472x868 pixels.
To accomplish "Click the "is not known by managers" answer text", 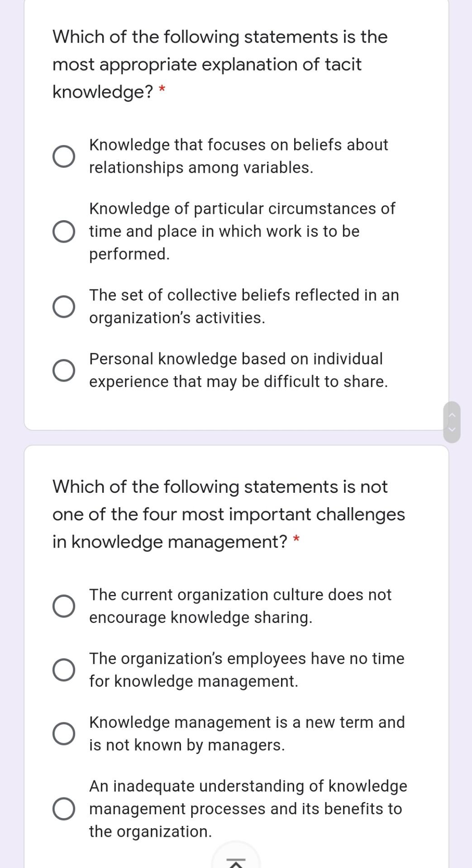I will tap(186, 745).
